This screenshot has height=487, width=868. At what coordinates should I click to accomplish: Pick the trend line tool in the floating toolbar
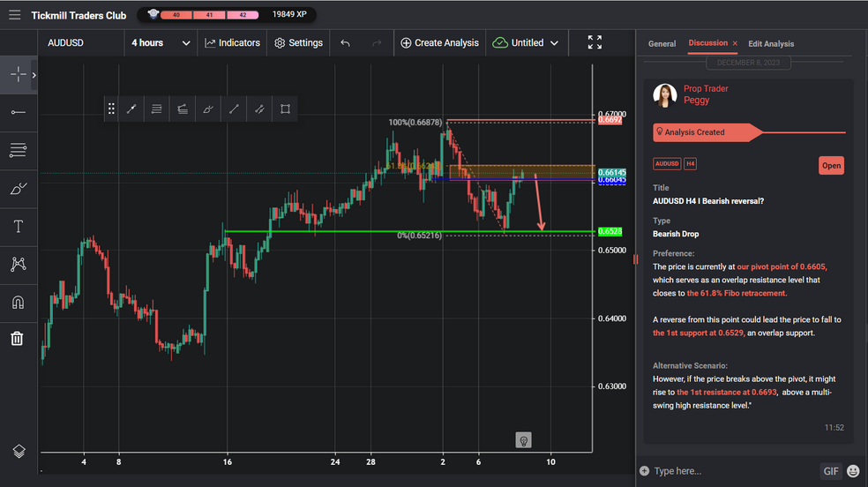(x=234, y=109)
